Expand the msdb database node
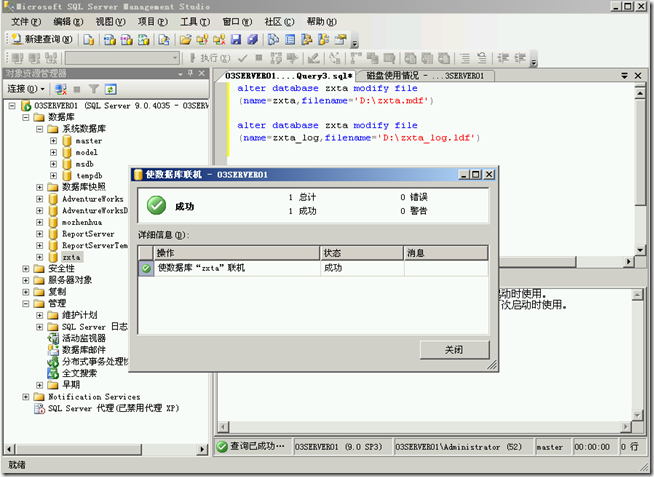This screenshot has height=477, width=654. (x=53, y=164)
